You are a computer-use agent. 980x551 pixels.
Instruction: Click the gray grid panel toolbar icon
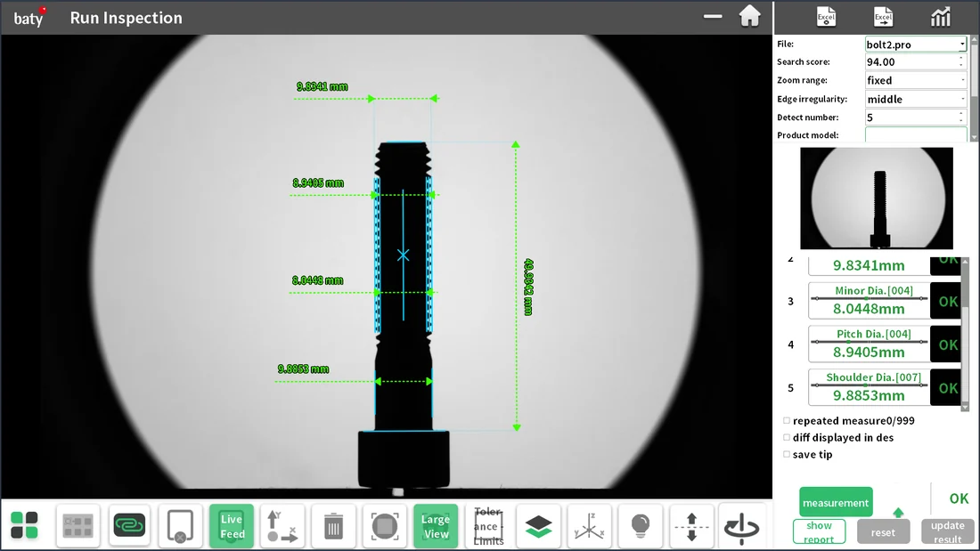coord(78,525)
